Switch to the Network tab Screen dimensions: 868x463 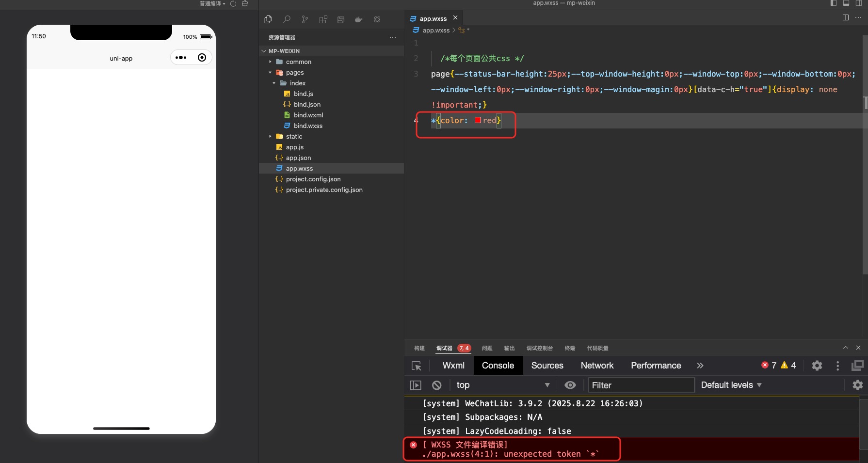pyautogui.click(x=597, y=366)
